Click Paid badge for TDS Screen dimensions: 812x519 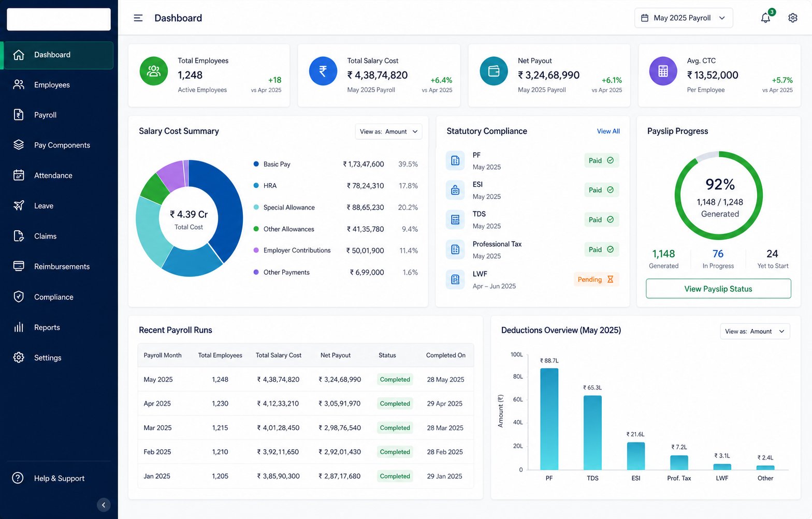(x=601, y=220)
